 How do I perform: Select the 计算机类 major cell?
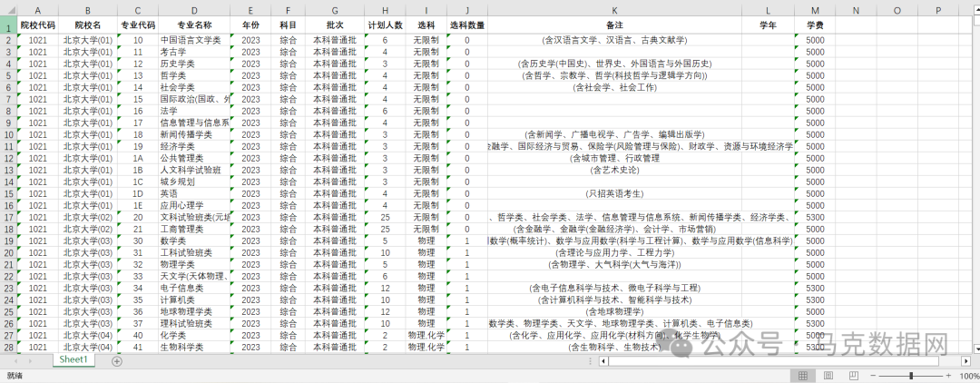[194, 300]
